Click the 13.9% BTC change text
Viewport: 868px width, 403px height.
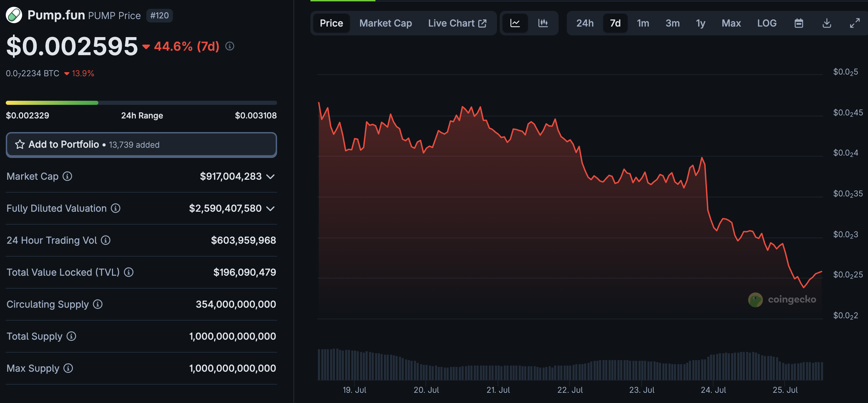(x=83, y=74)
